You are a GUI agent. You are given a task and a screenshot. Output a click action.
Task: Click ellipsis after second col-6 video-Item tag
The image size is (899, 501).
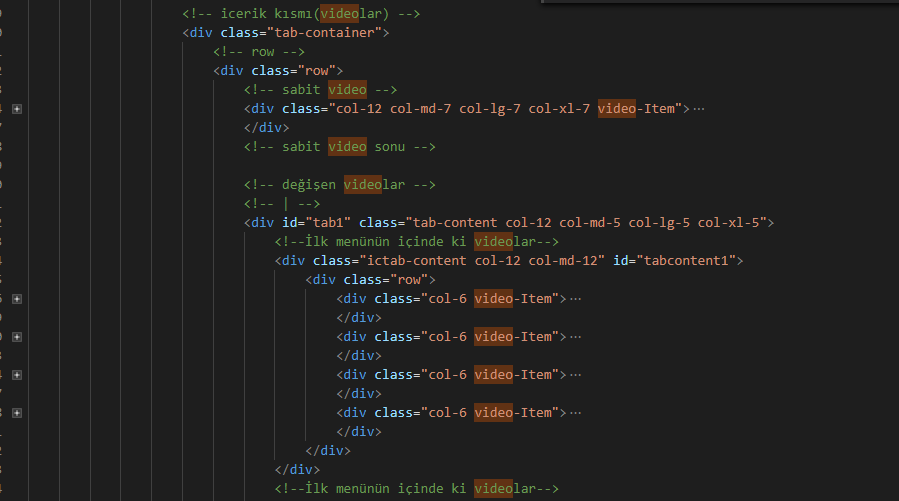click(x=576, y=337)
